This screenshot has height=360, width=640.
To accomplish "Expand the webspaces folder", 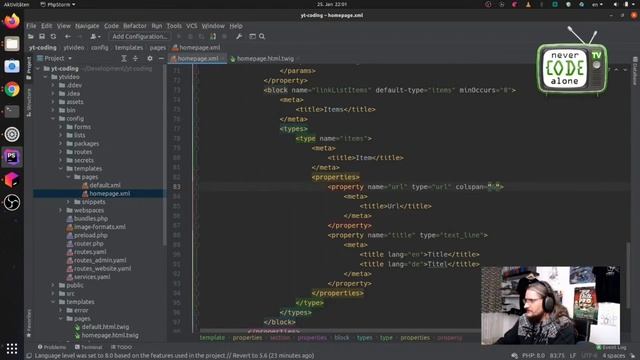I will click(x=61, y=210).
